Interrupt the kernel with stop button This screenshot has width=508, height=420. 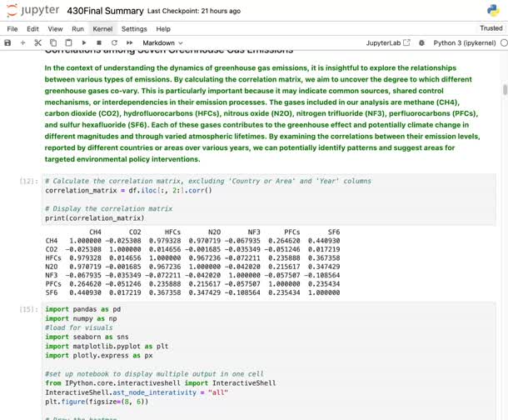(x=98, y=42)
